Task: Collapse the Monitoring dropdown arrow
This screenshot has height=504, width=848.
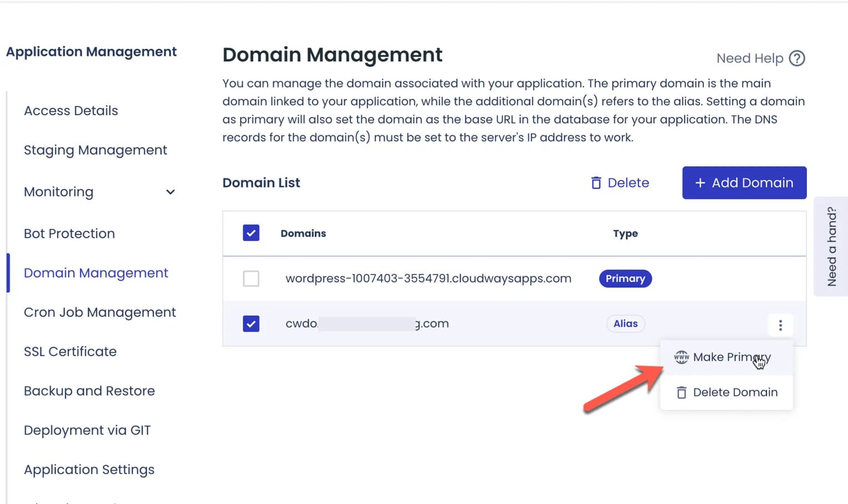Action: click(170, 192)
